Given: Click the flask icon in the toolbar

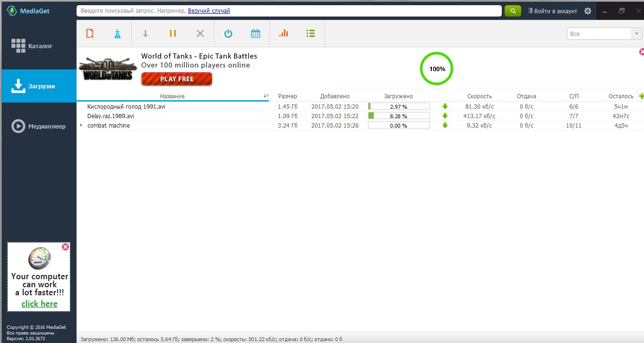Looking at the screenshot, I should [117, 34].
